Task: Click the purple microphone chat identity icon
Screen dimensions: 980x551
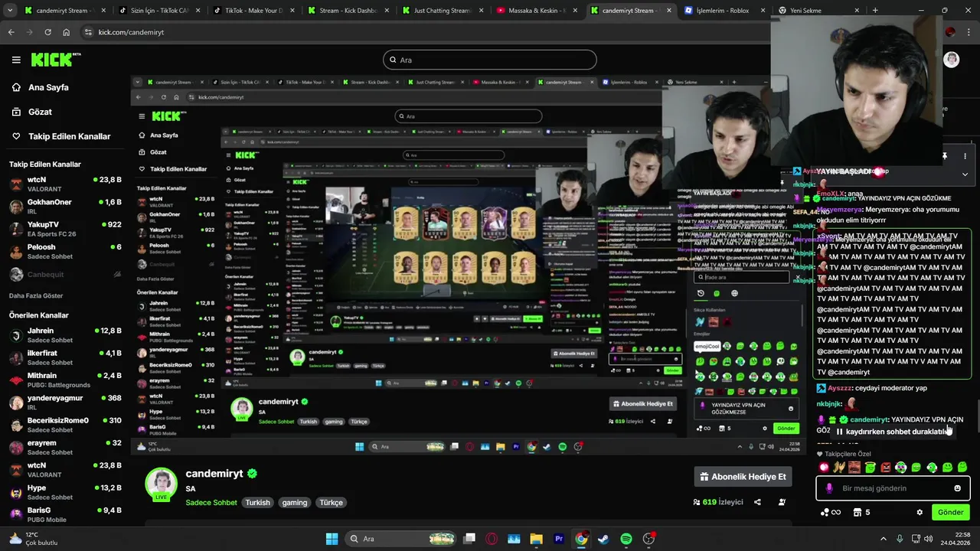Action: click(x=829, y=488)
